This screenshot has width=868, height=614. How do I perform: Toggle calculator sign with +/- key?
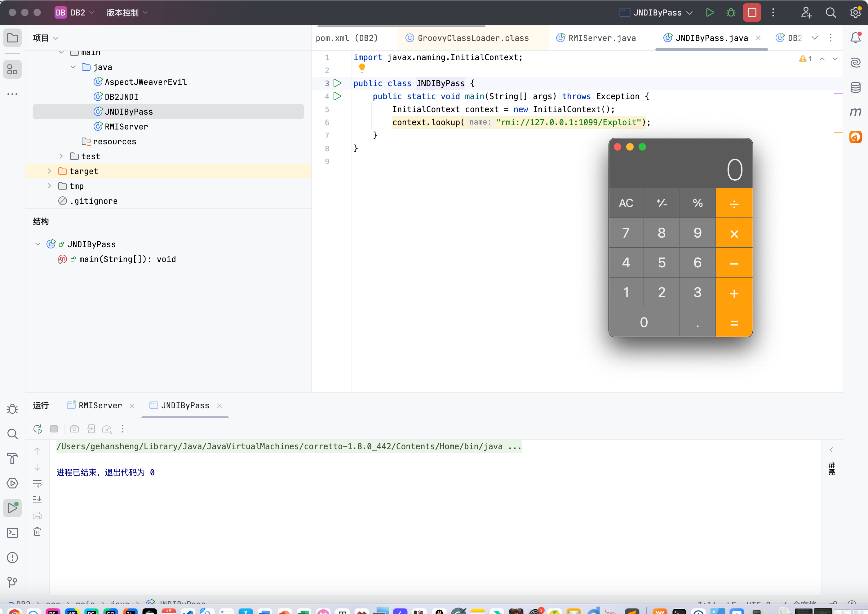point(662,203)
